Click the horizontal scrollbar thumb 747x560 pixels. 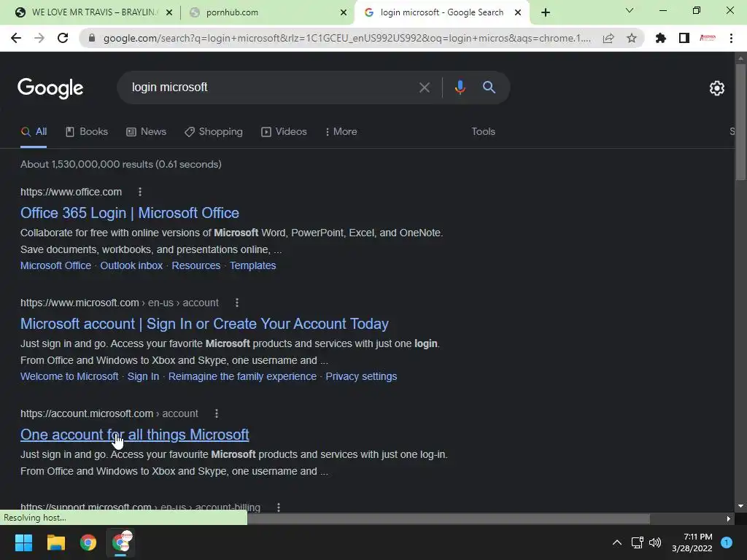click(x=449, y=518)
